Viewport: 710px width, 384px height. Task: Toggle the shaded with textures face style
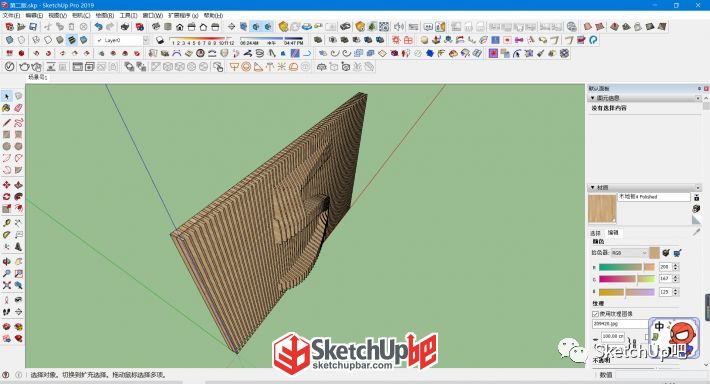72,40
